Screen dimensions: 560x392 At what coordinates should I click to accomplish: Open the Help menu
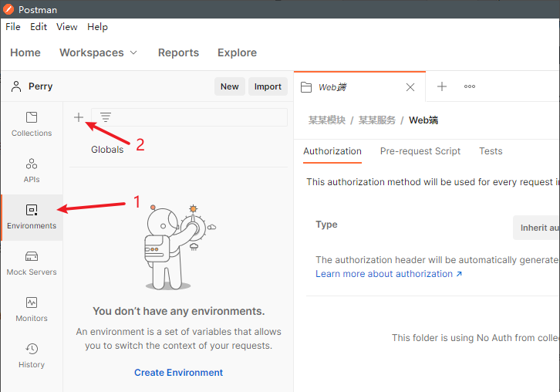(x=97, y=27)
